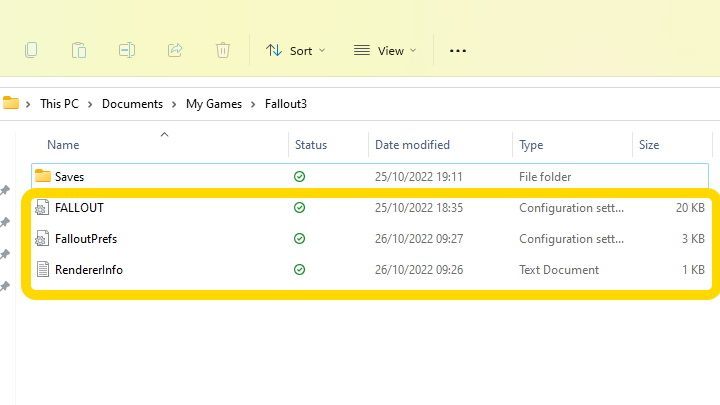
Task: Open the Sort dropdown menu
Action: [x=295, y=51]
